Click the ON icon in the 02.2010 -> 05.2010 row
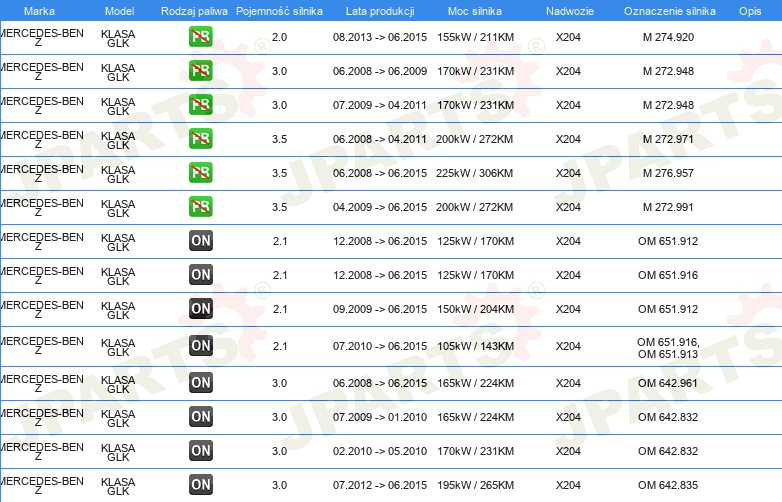Screen dimensions: 782x502 pos(200,451)
